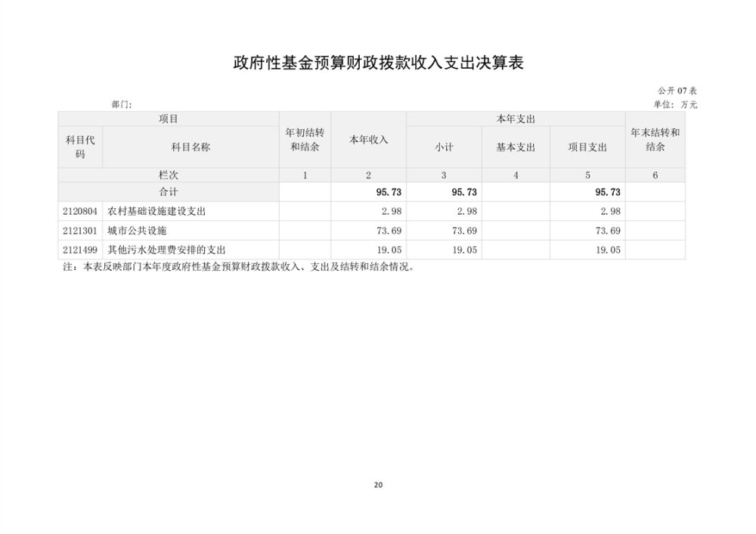
Task: Select the 单位: 万元 text
Action: [670, 104]
